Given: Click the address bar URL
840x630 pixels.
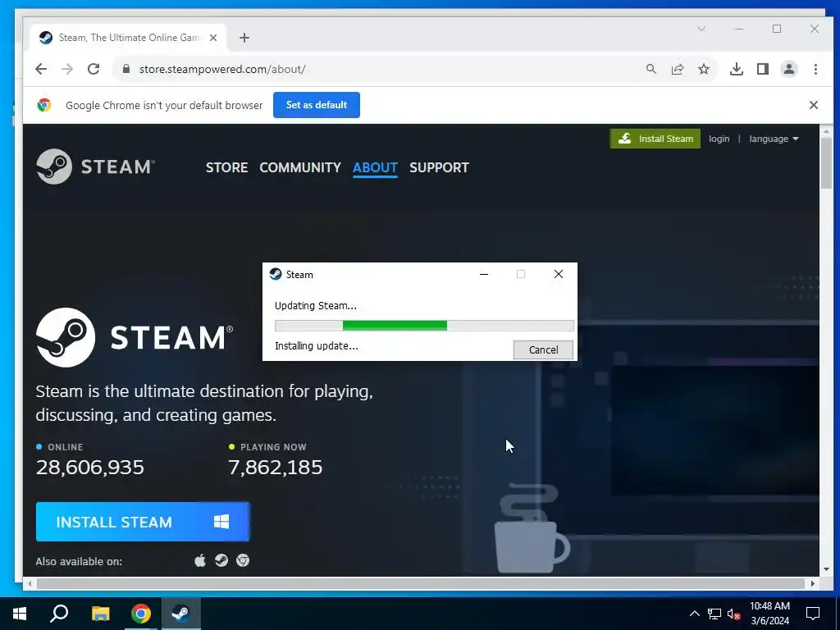Looking at the screenshot, I should (222, 69).
